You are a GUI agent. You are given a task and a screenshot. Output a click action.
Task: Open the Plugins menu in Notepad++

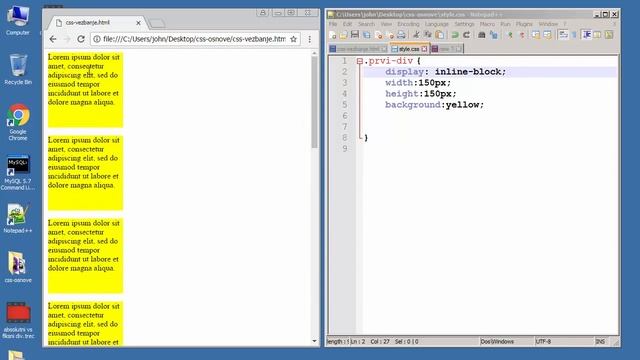click(x=524, y=24)
